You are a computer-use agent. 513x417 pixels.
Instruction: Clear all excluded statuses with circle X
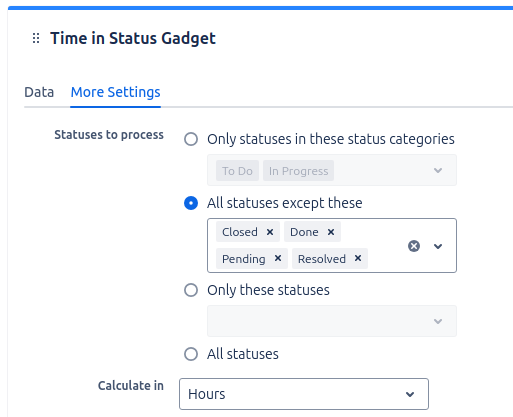(x=414, y=246)
